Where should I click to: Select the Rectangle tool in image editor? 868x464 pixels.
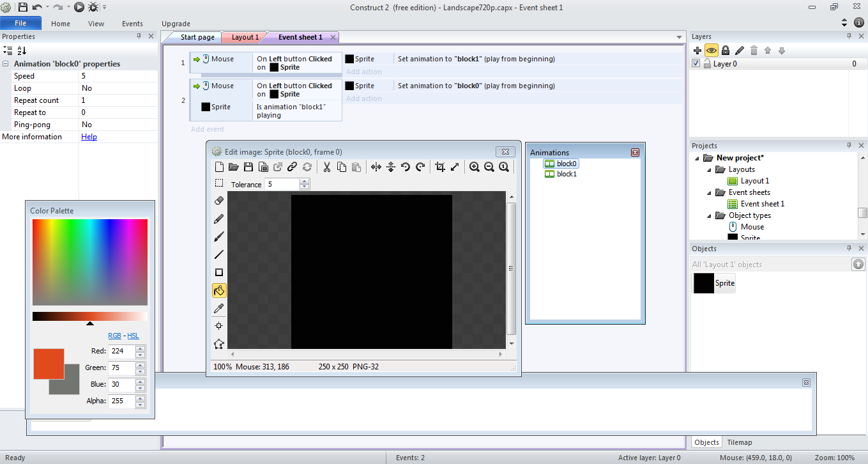click(219, 272)
